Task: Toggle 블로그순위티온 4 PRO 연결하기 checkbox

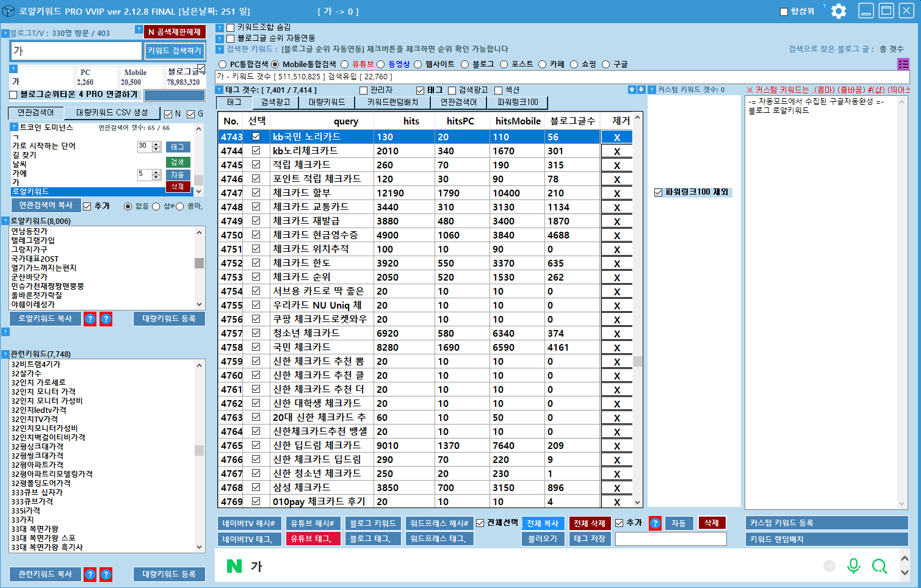Action: tap(13, 95)
